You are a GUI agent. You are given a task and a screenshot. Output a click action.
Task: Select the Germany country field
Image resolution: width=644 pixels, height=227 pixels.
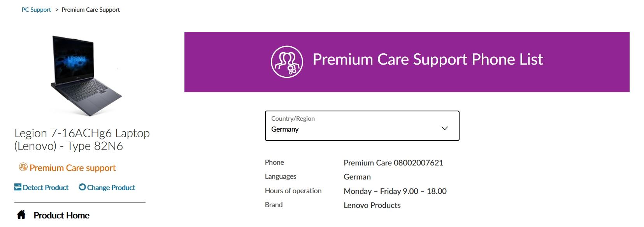[x=362, y=126]
